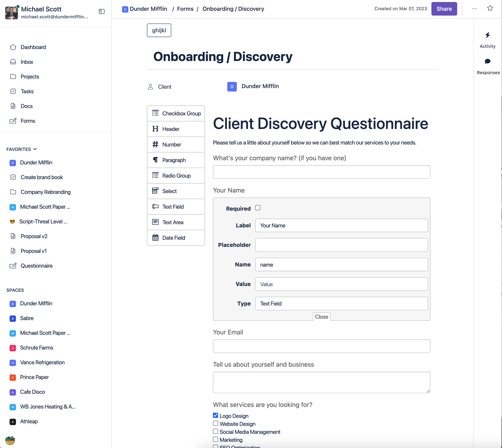Open Forms in sidebar navigation

pyautogui.click(x=28, y=121)
